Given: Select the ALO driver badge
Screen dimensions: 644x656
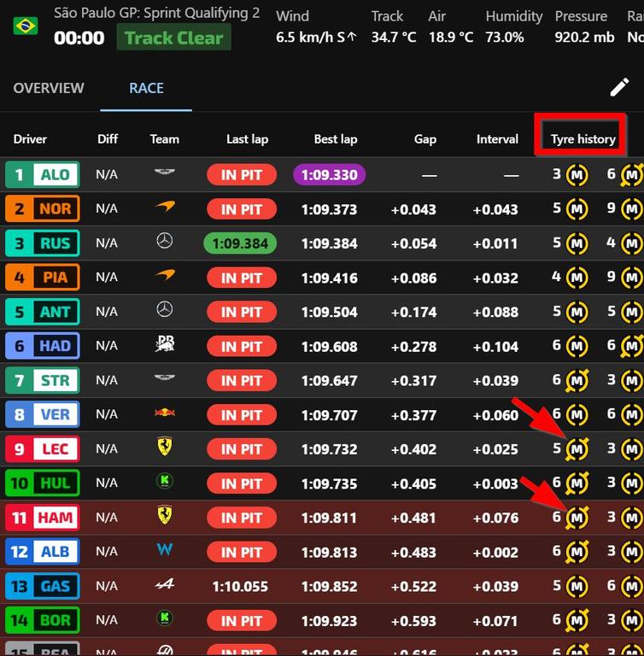Looking at the screenshot, I should tap(42, 175).
